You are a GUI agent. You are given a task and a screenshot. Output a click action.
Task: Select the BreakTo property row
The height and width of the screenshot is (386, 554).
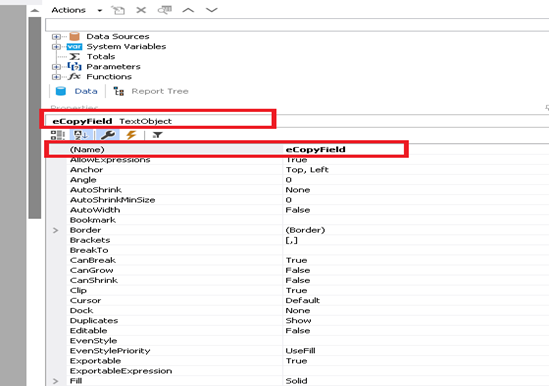coord(307,250)
